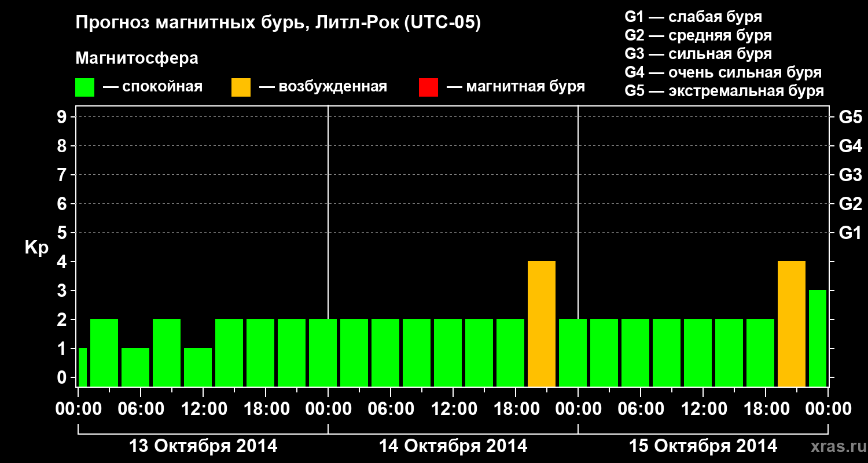Click the '00:00' label between 13 and 14 Октября
The image size is (868, 463).
(x=328, y=409)
